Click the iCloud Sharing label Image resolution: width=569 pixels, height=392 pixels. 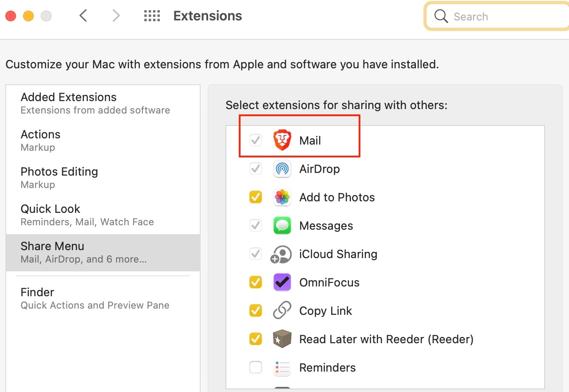click(338, 254)
